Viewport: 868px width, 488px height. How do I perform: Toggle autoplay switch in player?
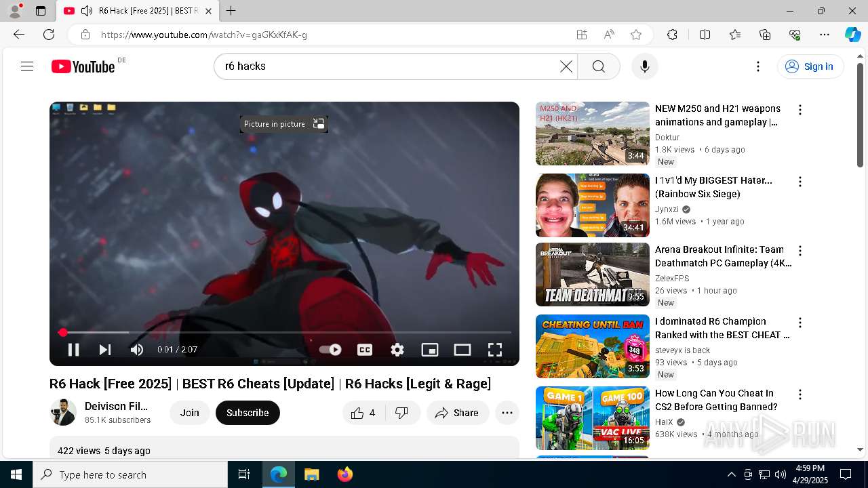click(x=330, y=350)
